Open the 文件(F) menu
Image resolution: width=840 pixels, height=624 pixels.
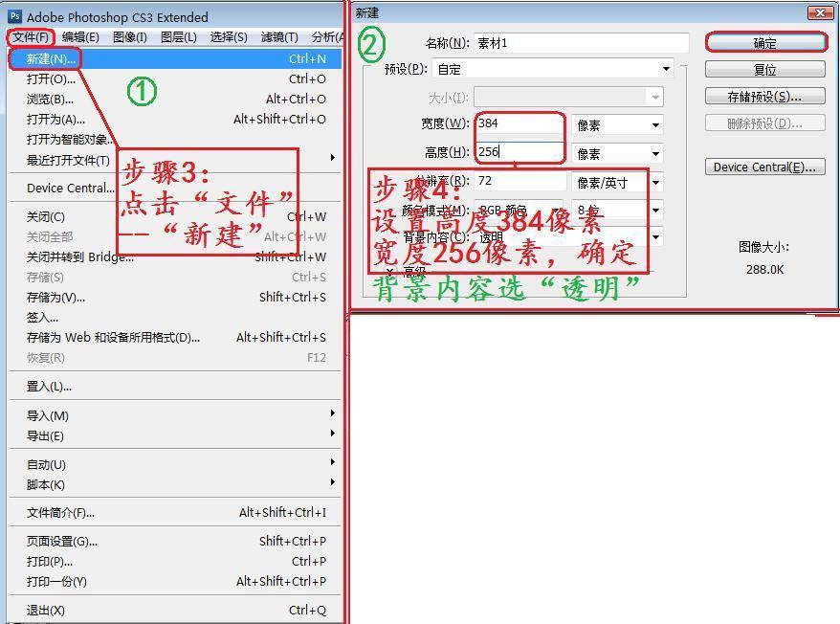[x=31, y=37]
